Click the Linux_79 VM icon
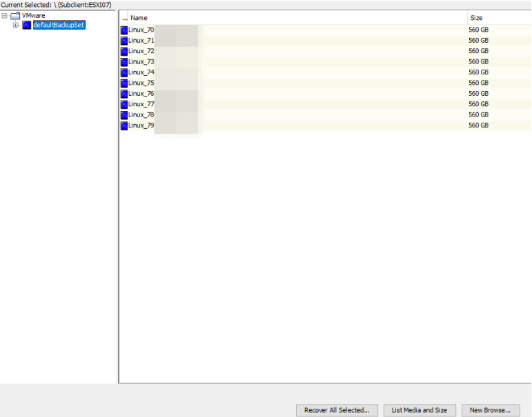 click(124, 125)
